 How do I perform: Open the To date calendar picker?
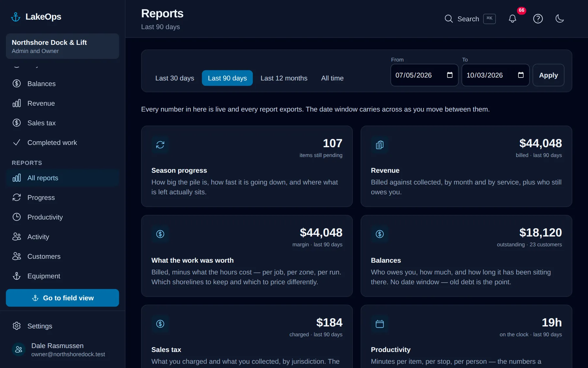click(x=521, y=75)
